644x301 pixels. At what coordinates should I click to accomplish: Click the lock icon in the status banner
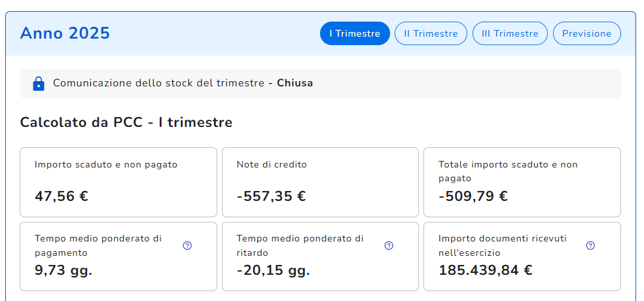click(39, 84)
